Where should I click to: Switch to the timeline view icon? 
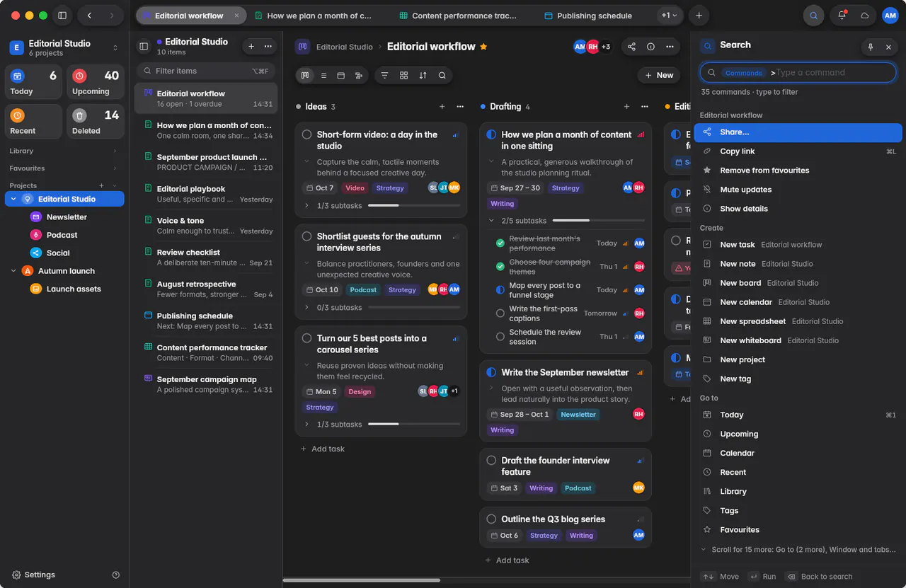(x=359, y=75)
